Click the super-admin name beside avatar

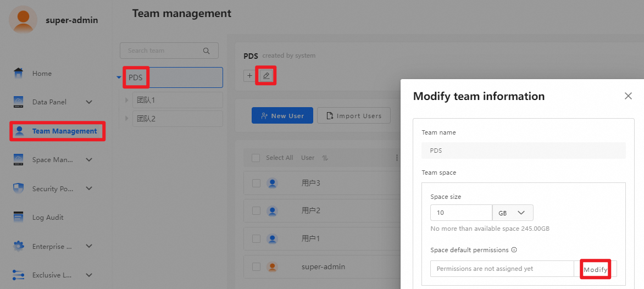(72, 20)
